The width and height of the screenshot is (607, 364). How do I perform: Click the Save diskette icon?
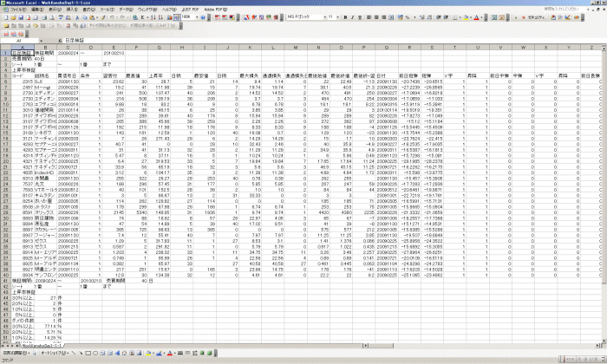tap(21, 17)
